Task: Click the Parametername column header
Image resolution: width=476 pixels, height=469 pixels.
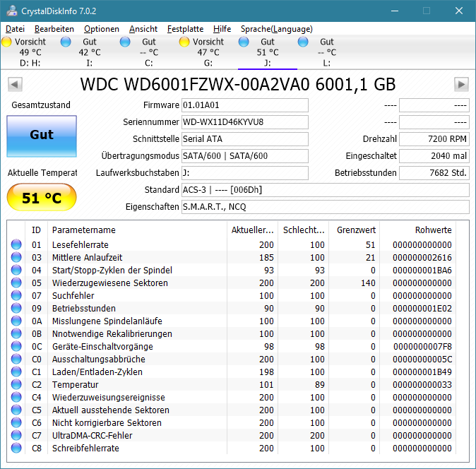Action: [x=137, y=230]
